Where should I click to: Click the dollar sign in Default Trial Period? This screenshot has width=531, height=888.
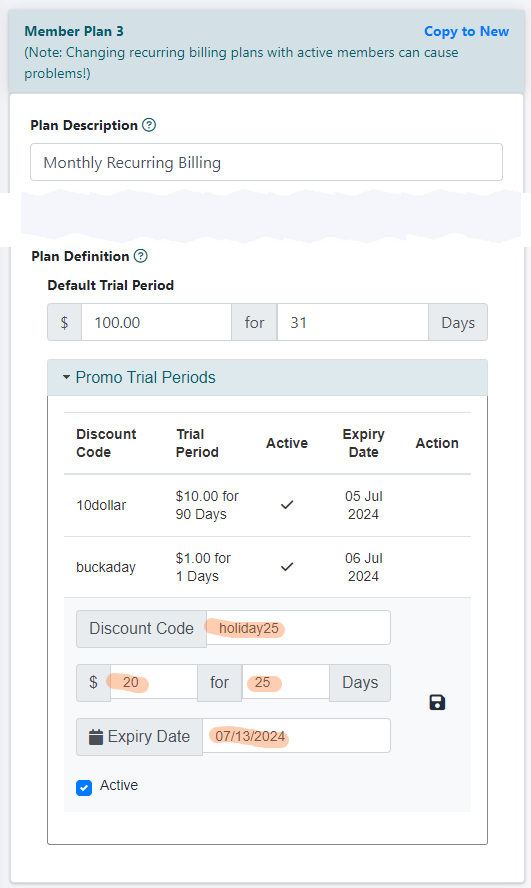(65, 322)
